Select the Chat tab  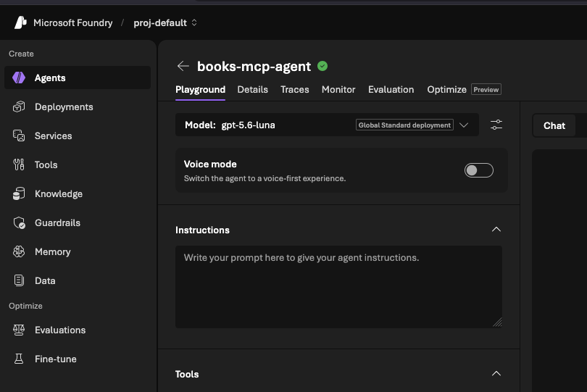pos(554,126)
